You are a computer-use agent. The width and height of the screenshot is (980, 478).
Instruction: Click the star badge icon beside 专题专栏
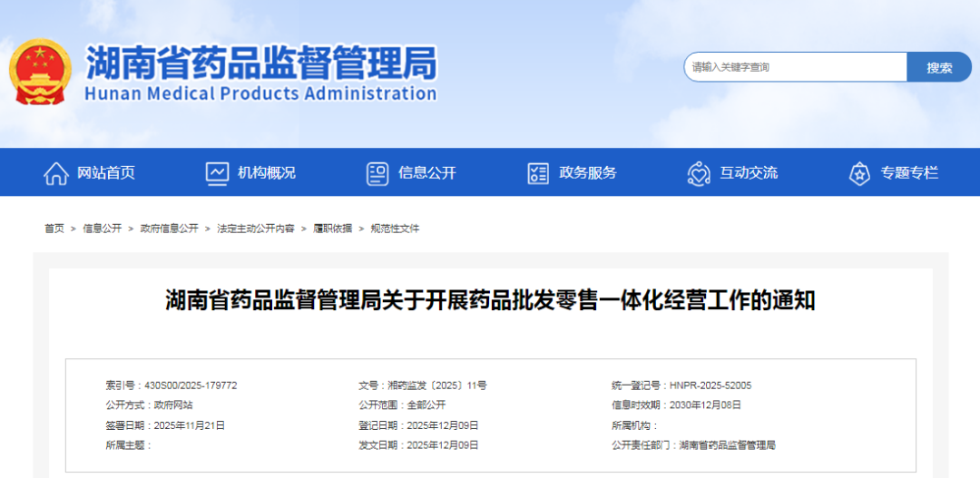[859, 173]
